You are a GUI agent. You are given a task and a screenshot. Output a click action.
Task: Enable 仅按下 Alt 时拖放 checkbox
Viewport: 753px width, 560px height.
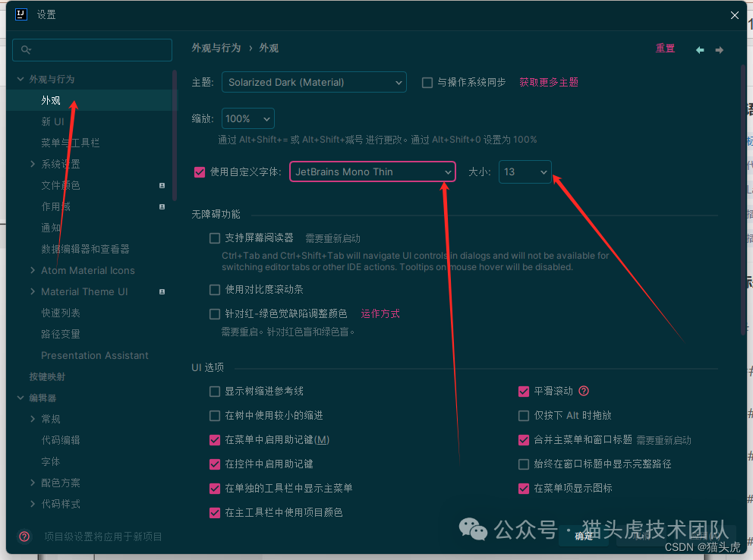coord(524,416)
